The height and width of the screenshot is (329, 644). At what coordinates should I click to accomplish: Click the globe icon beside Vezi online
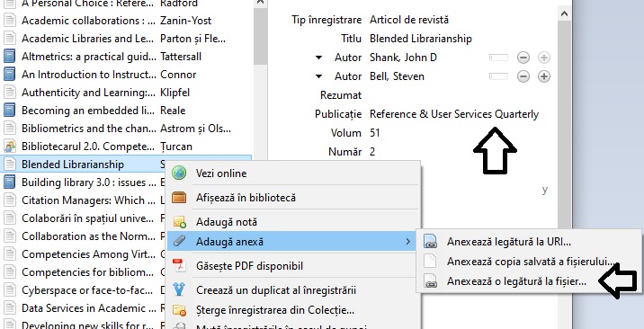pos(179,173)
